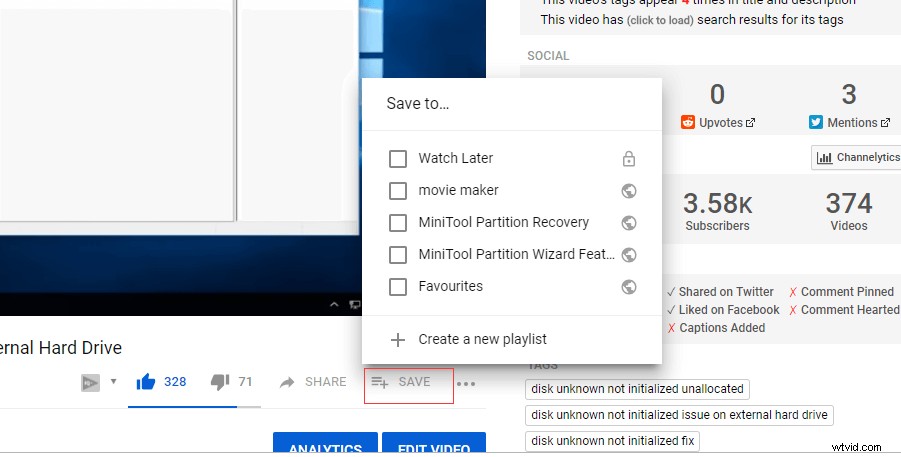This screenshot has height=457, width=901.
Task: Click the 'Captions Added' checklist item
Action: pos(716,328)
